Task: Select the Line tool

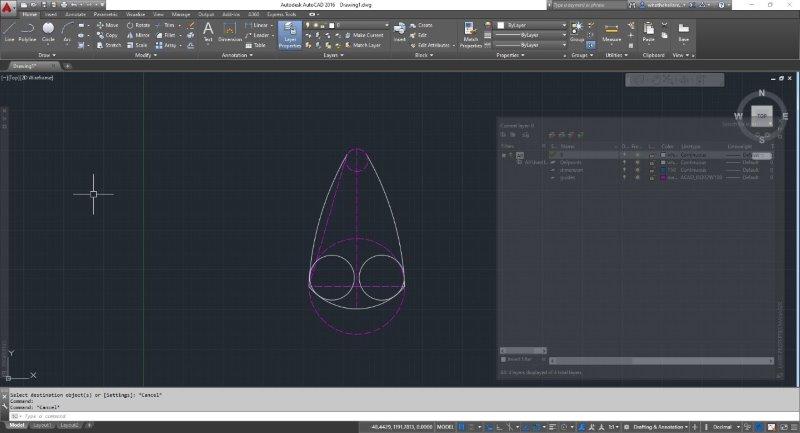Action: coord(9,32)
